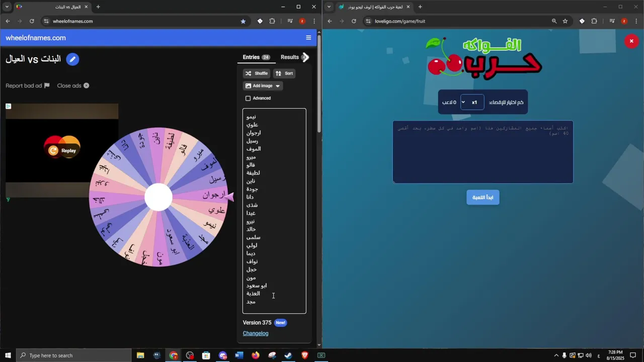Show hidden system tray icons

coord(556,355)
